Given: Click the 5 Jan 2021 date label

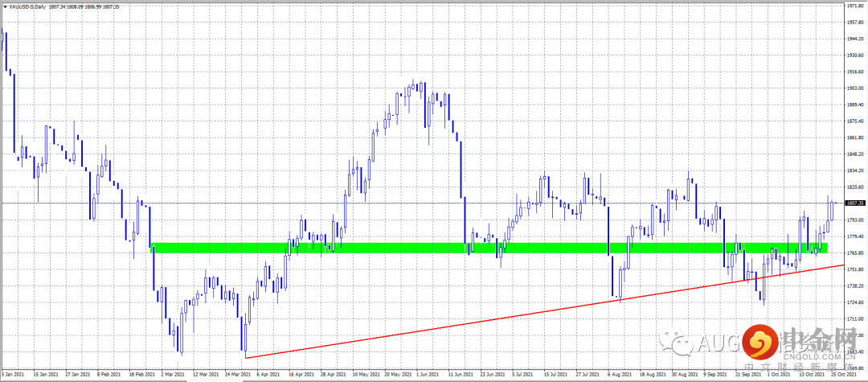Looking at the screenshot, I should (x=14, y=374).
